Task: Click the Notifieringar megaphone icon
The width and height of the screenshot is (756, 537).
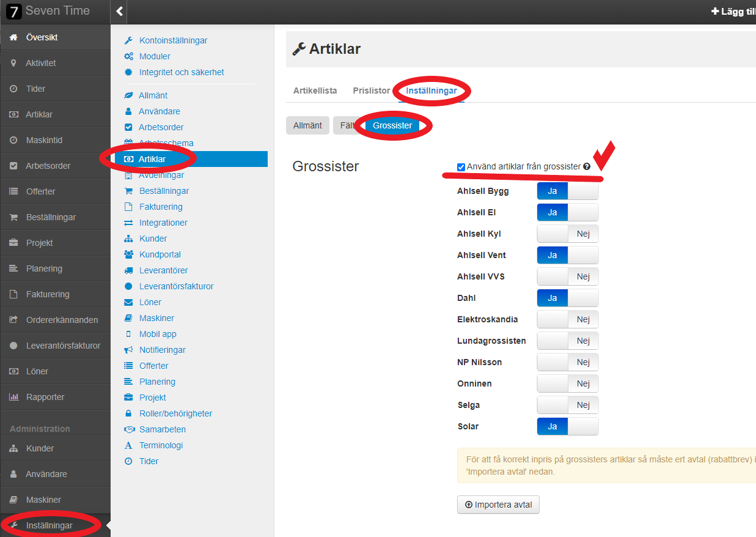Action: (128, 350)
